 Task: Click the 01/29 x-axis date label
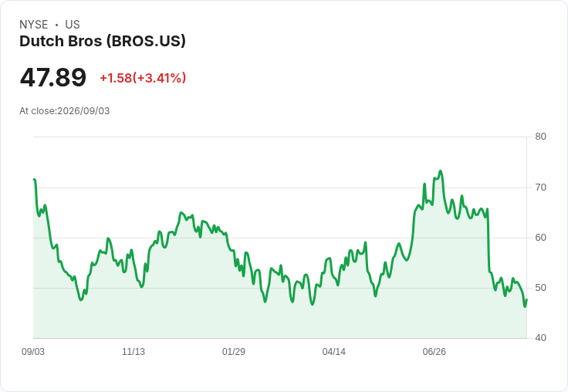click(234, 351)
